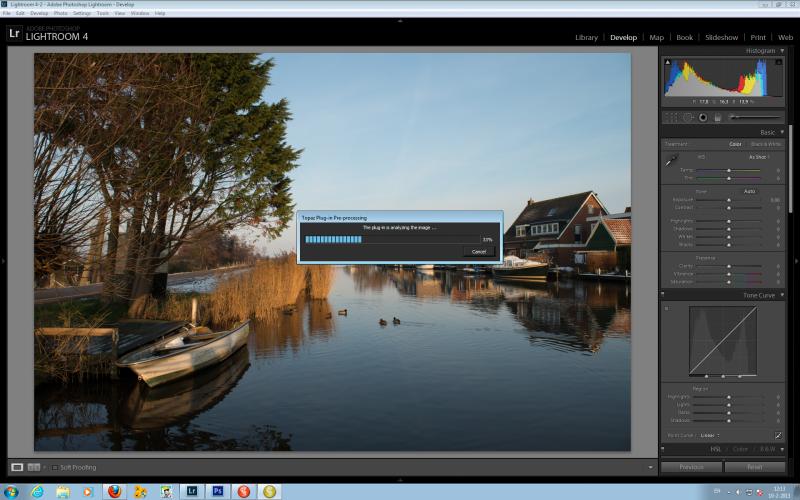Open the Point Curve Linear dropdown

click(710, 435)
